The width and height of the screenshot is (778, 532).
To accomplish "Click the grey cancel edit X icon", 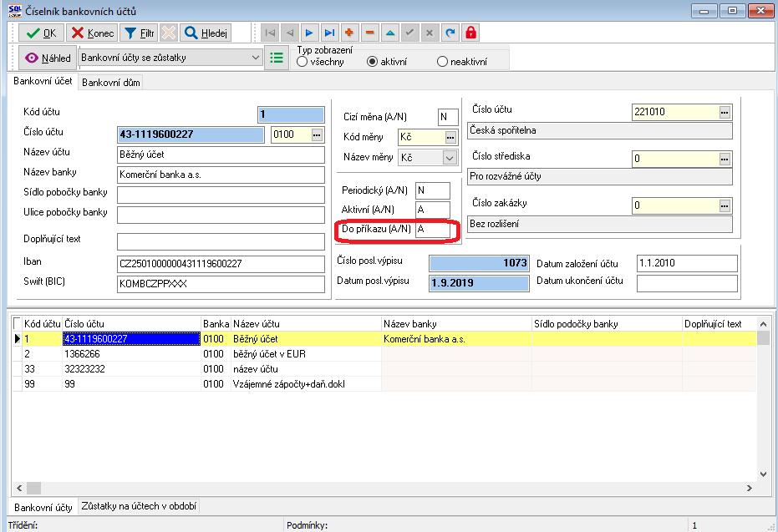I will (430, 33).
